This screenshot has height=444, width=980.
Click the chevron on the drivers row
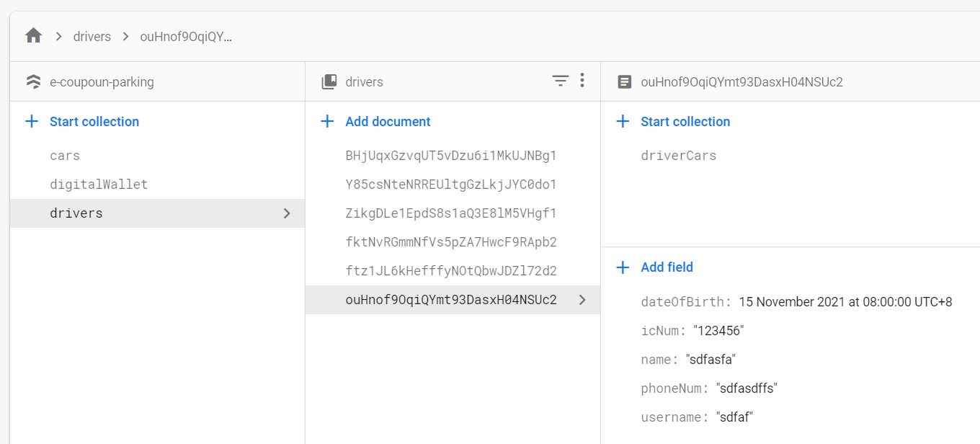287,213
